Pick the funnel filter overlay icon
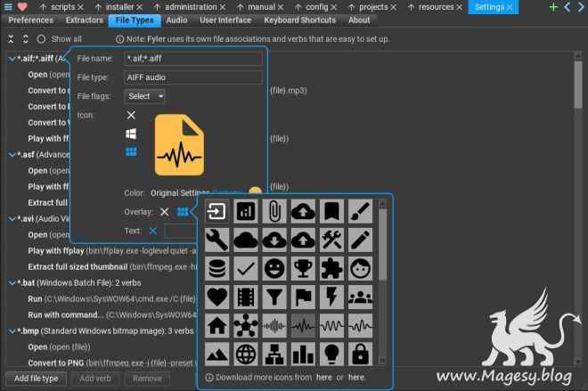 coord(274,297)
